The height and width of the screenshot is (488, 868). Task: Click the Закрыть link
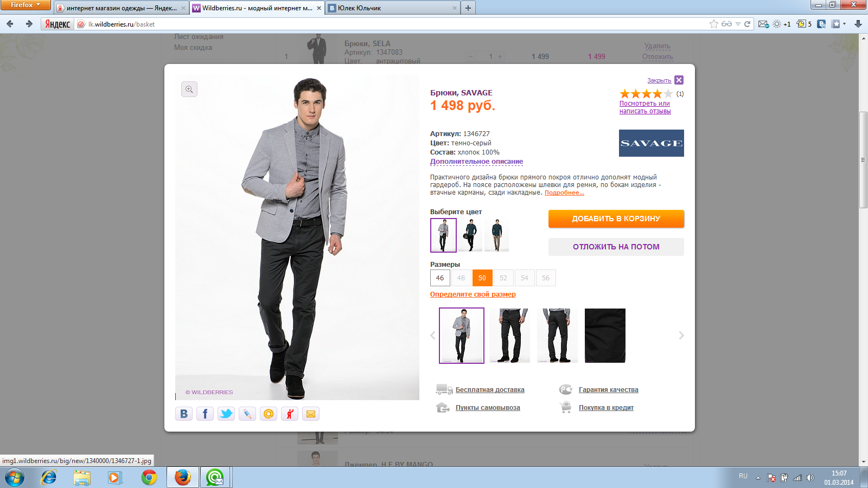tap(659, 80)
